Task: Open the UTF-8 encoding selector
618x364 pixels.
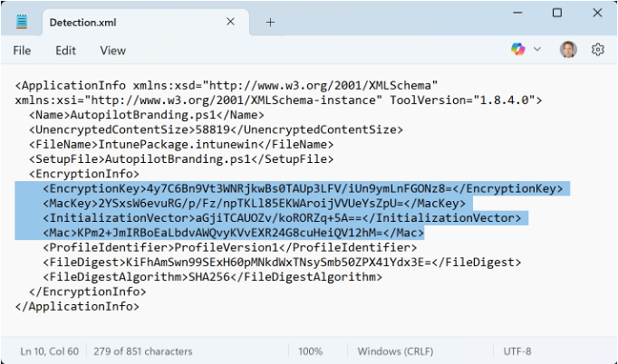Action: [517, 350]
